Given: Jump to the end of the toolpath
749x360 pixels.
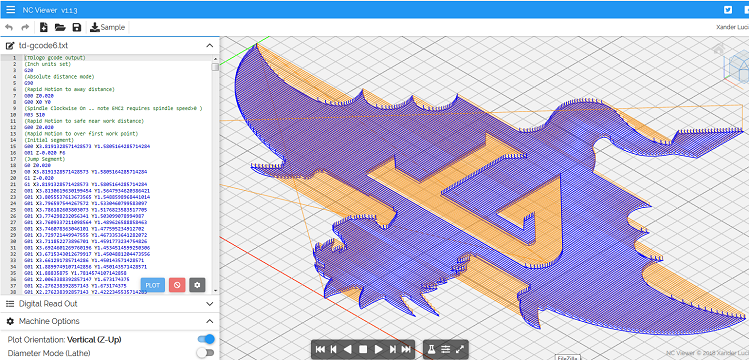Looking at the screenshot, I should coord(406,349).
